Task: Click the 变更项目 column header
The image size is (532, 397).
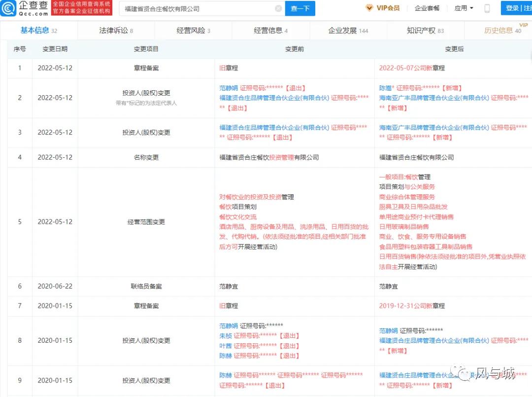Action: pyautogui.click(x=146, y=49)
